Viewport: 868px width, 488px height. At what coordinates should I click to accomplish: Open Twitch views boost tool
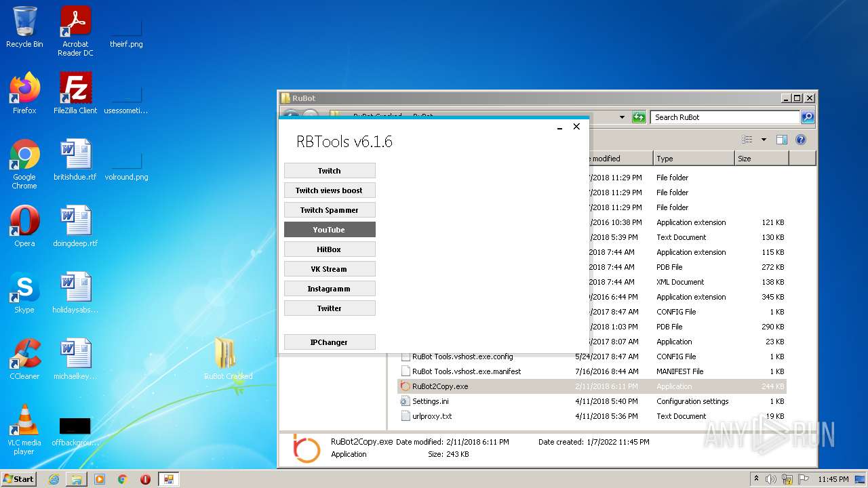(x=330, y=190)
